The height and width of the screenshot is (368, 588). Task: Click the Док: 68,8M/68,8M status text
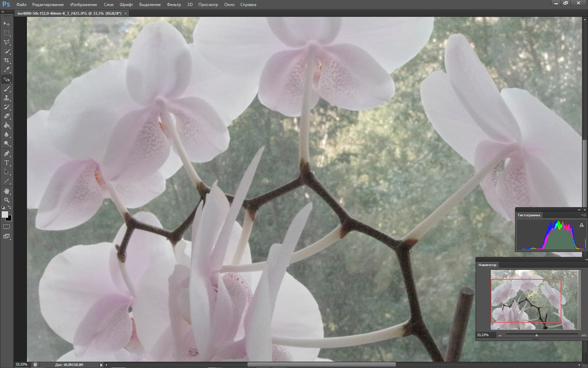point(69,365)
